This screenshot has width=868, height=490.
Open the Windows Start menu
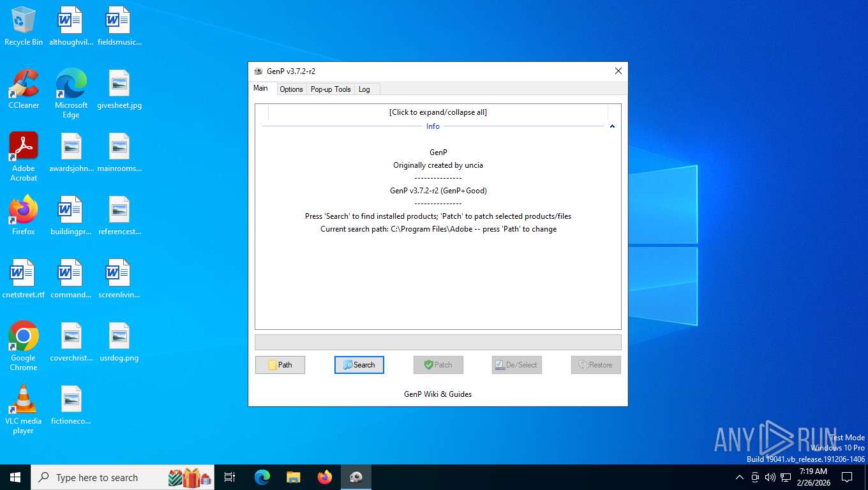click(15, 477)
